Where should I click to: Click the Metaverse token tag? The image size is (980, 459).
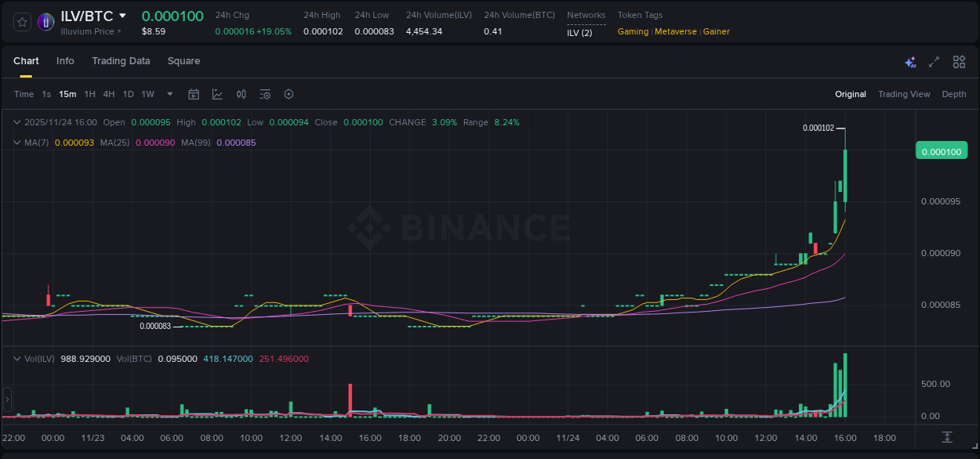coord(676,31)
